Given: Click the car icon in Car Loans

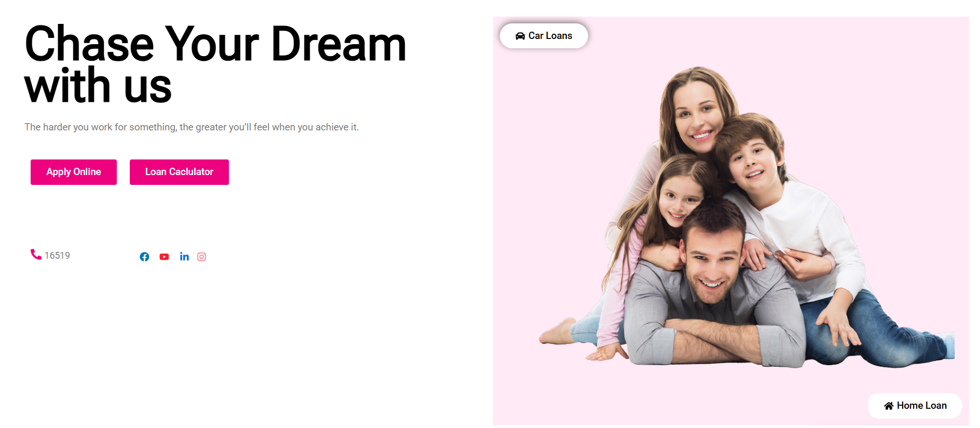Looking at the screenshot, I should 520,36.
